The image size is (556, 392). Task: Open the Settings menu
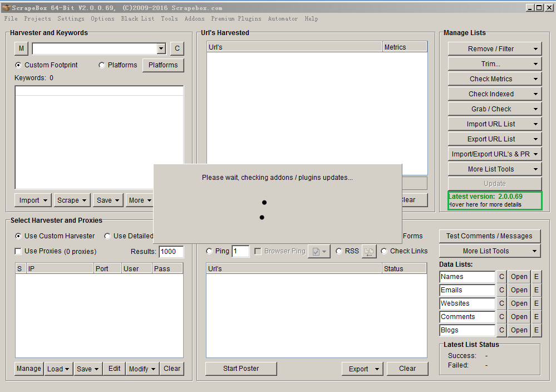71,19
